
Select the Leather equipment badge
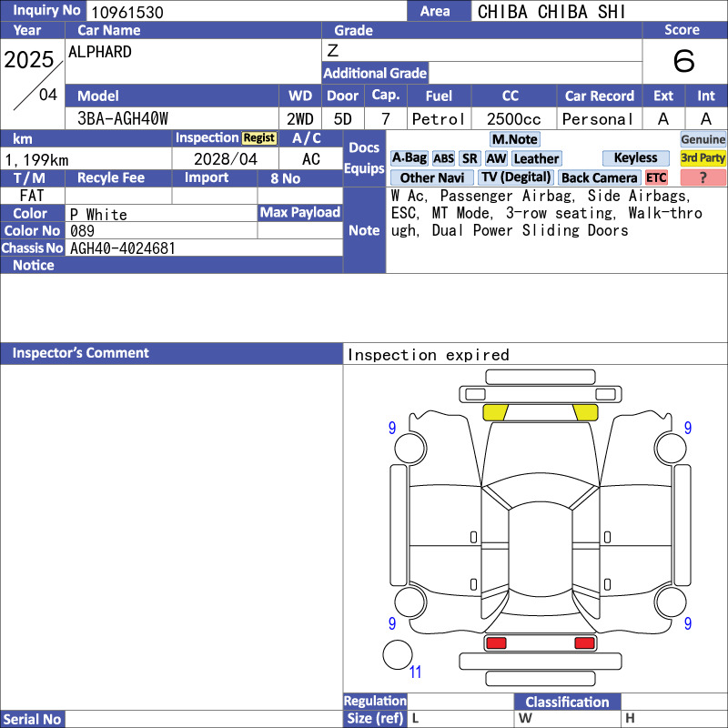pos(537,158)
